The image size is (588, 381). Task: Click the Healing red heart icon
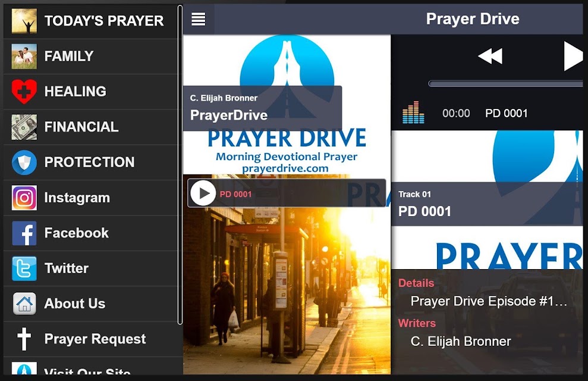click(x=24, y=92)
